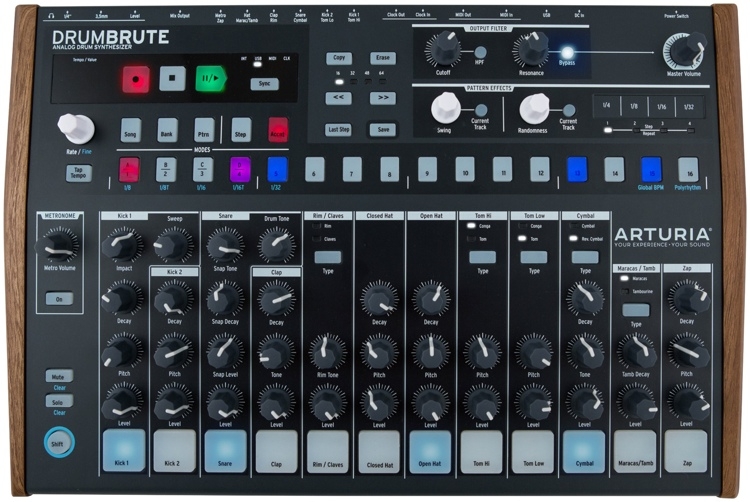Activate step button 10
This screenshot has height=502, width=750.
(465, 169)
